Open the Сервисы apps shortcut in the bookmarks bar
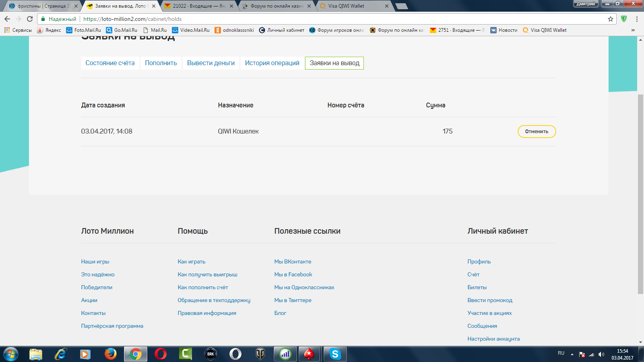Image resolution: width=644 pixels, height=362 pixels. tap(18, 30)
